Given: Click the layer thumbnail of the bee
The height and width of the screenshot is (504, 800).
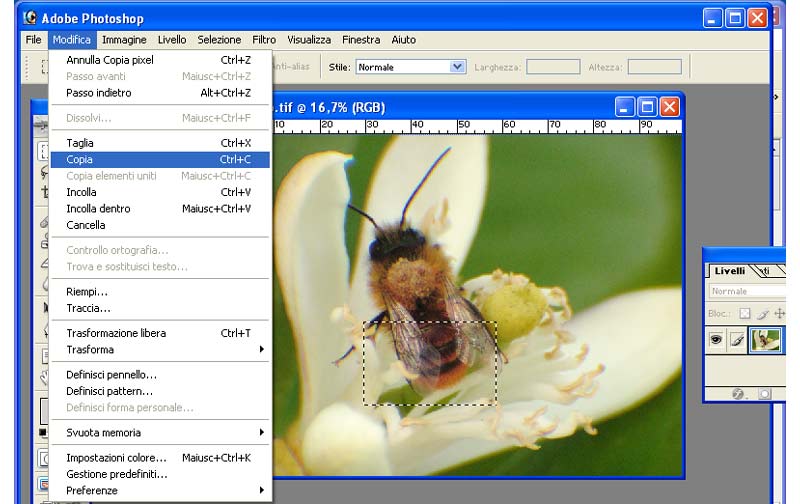Looking at the screenshot, I should pyautogui.click(x=768, y=340).
